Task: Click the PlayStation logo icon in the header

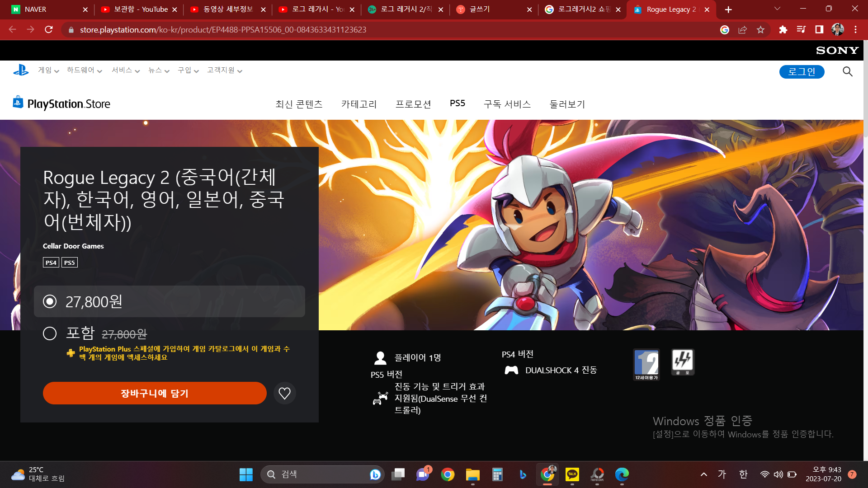Action: pos(21,70)
